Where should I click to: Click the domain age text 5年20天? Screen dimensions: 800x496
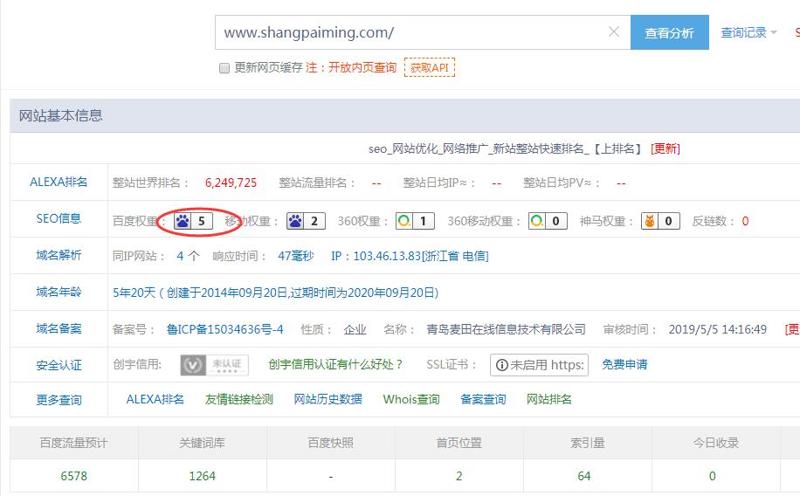[x=134, y=292]
